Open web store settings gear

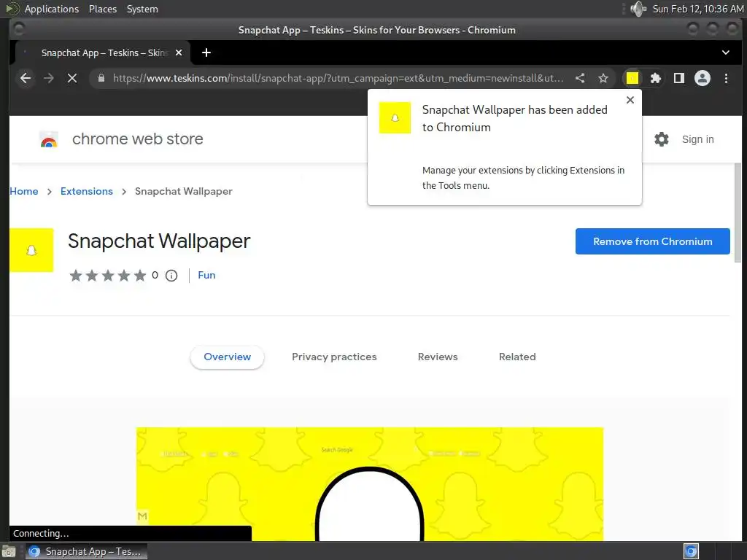[x=661, y=139]
